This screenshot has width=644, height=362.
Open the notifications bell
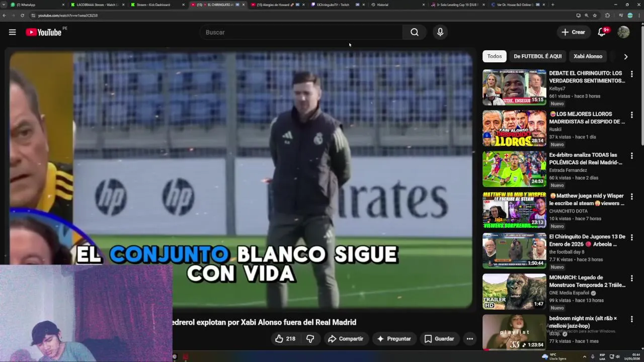602,32
